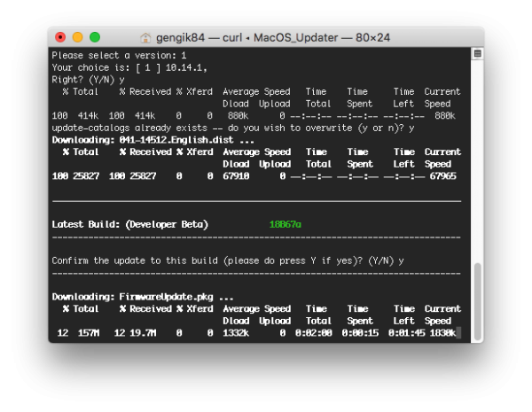Click the text 'Latest Build: (Developer Beta)'

click(x=130, y=224)
